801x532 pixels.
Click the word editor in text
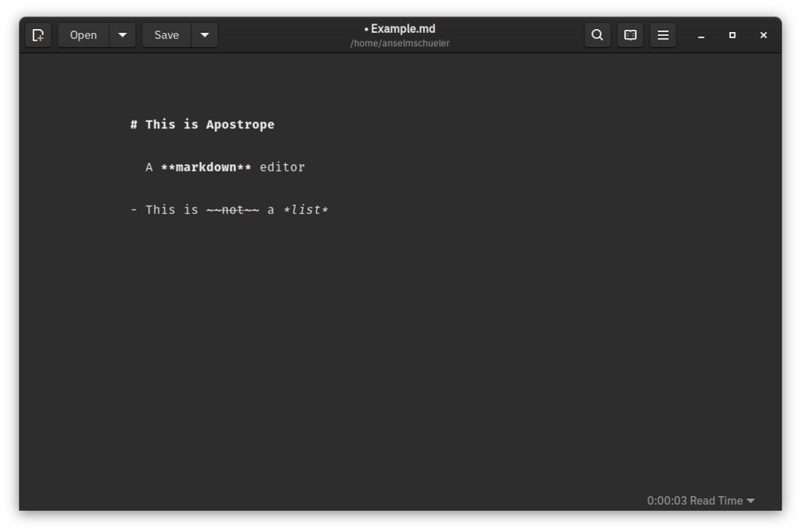282,167
